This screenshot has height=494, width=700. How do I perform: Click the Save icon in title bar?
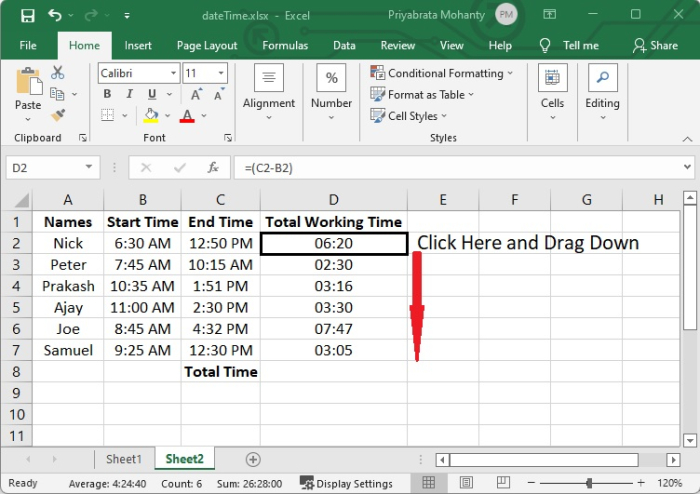coord(27,16)
